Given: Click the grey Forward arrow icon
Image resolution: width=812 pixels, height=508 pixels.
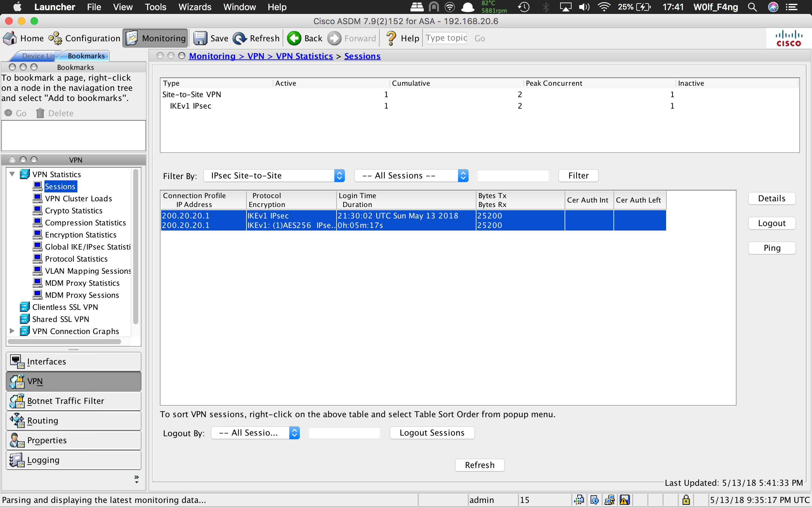Looking at the screenshot, I should tap(334, 38).
